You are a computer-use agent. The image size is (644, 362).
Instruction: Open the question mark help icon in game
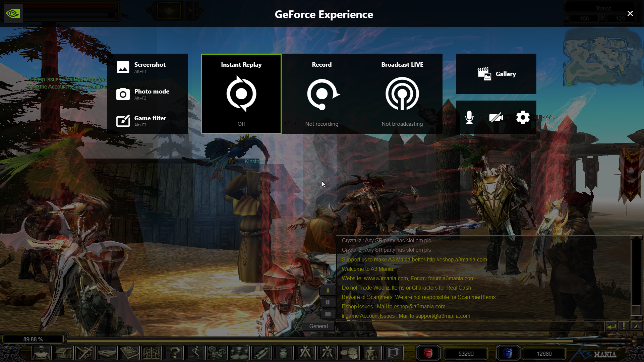(x=174, y=353)
